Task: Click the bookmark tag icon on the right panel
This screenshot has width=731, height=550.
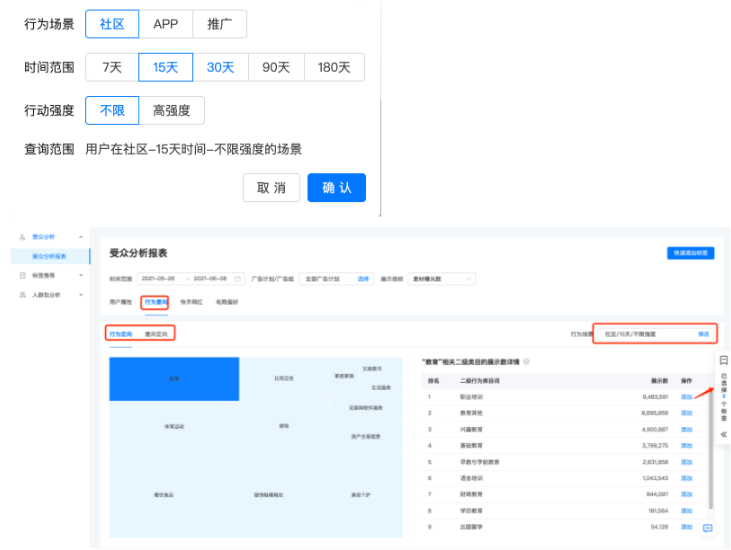Action: (x=724, y=360)
